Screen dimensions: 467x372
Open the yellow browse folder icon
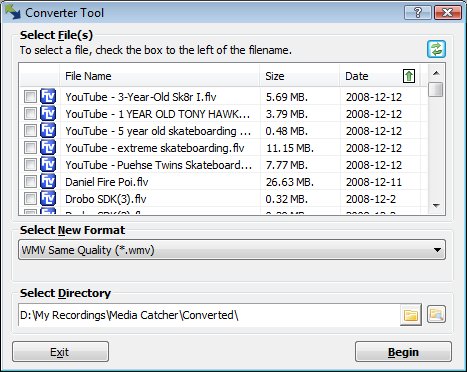[x=411, y=315]
